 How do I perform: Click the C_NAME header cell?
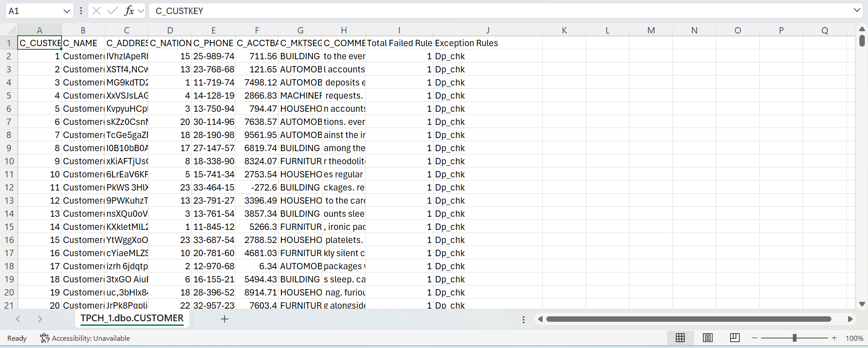click(x=83, y=43)
